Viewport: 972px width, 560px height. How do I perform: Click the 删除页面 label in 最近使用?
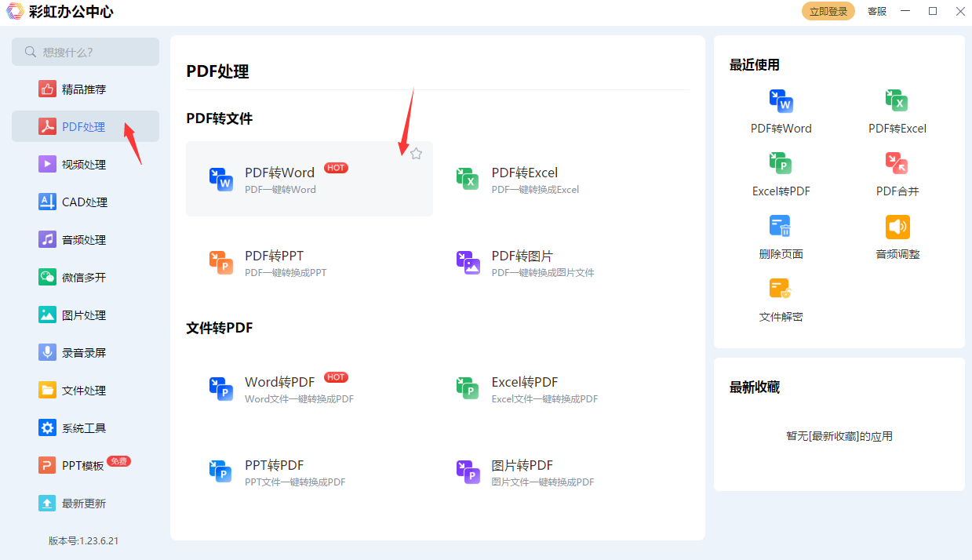(x=781, y=254)
